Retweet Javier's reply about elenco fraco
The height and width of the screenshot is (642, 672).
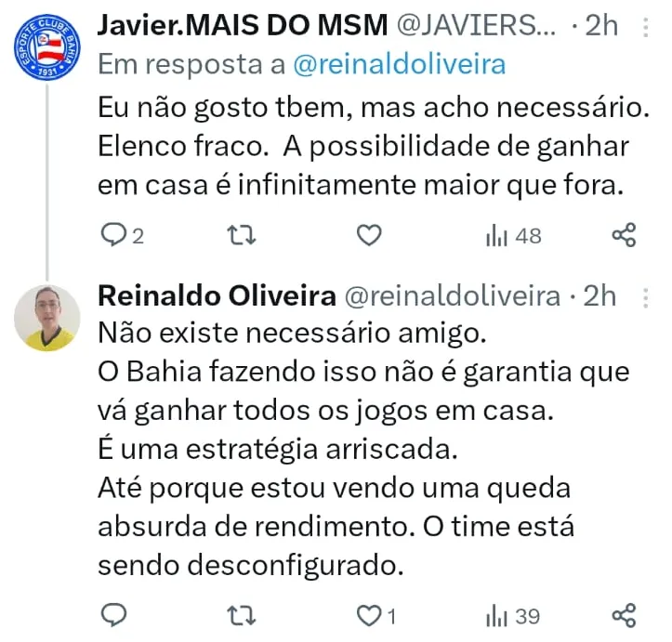pyautogui.click(x=240, y=236)
